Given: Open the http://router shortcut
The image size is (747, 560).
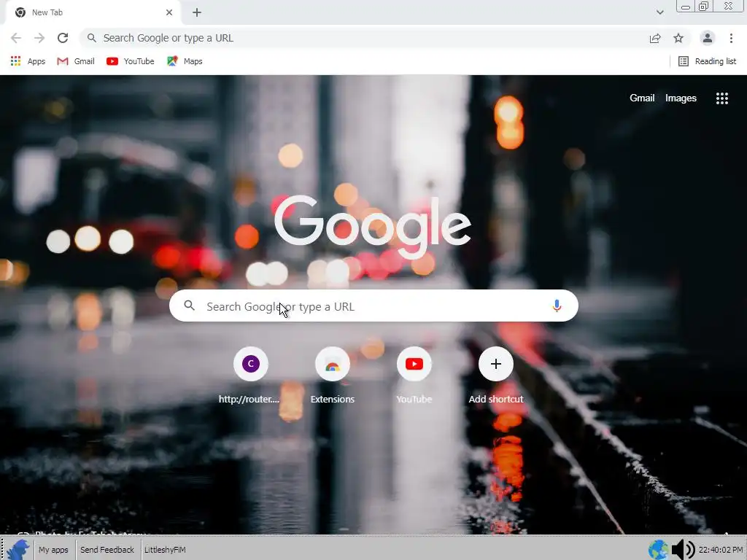Looking at the screenshot, I should click(x=250, y=376).
